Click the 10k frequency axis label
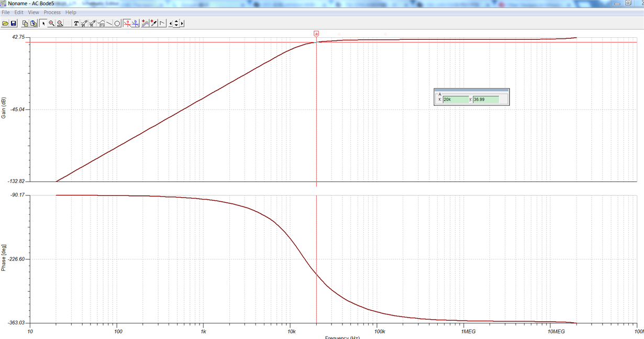The image size is (644, 339). tap(291, 332)
